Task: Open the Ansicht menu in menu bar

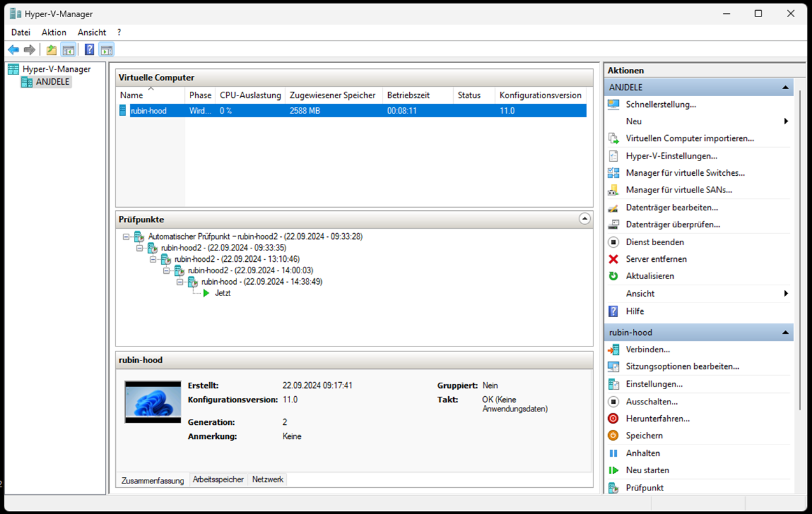Action: point(92,32)
